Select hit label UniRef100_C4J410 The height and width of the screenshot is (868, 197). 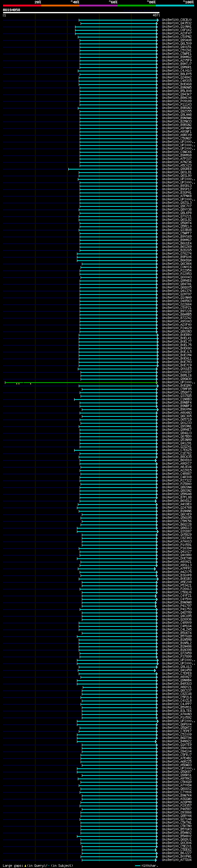coord(176,71)
